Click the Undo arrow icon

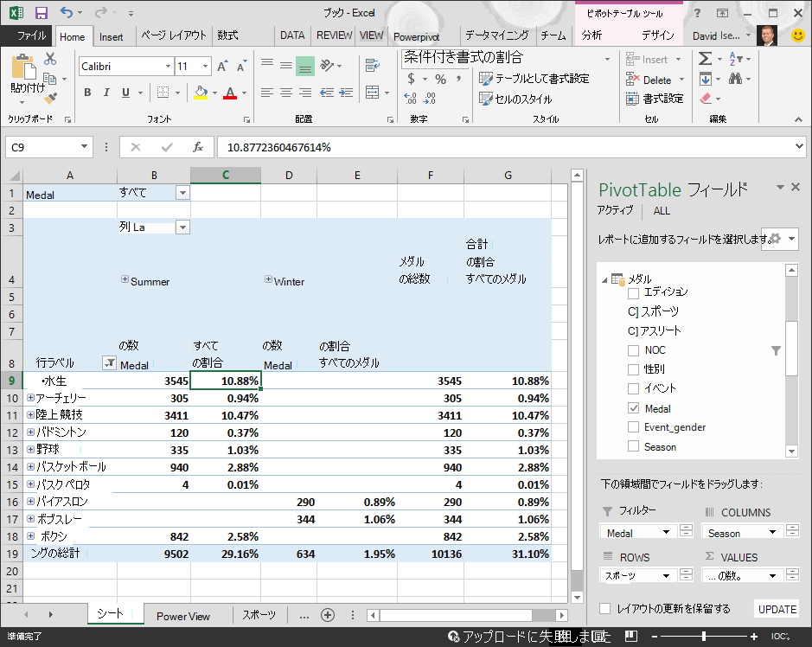tap(67, 12)
